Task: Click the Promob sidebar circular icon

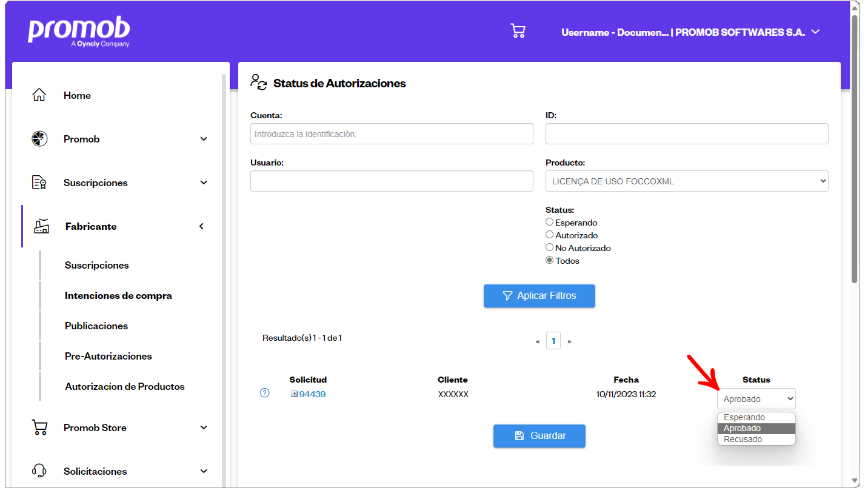Action: tap(39, 139)
